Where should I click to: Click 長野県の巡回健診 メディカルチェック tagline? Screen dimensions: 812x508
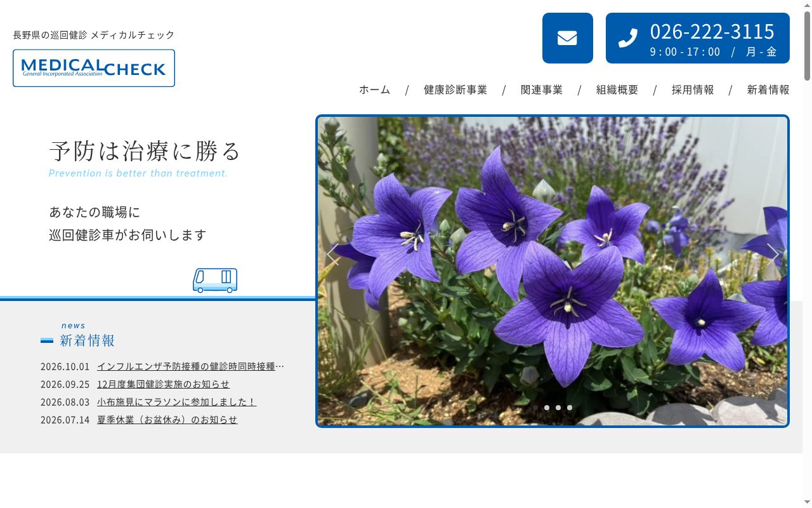pyautogui.click(x=94, y=35)
